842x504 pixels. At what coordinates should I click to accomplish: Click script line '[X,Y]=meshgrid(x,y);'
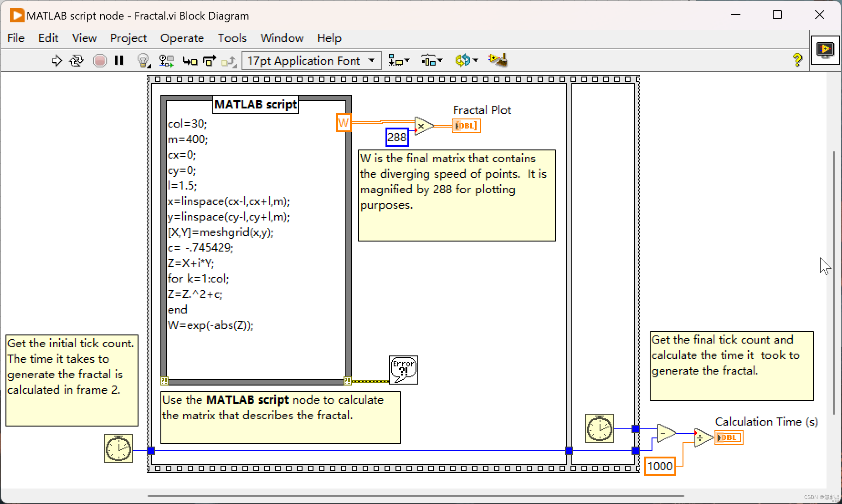[x=221, y=232]
